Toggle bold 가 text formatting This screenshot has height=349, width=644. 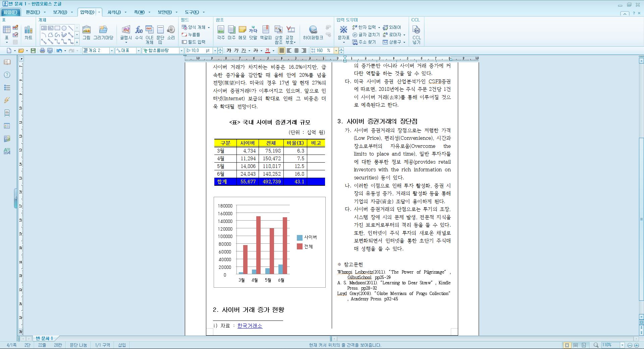pos(229,51)
